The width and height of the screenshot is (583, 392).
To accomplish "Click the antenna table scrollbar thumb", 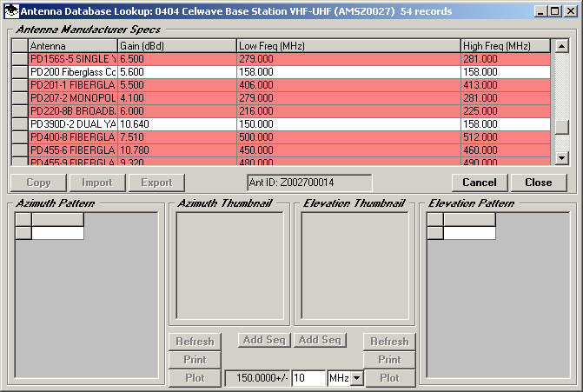I will pyautogui.click(x=561, y=127).
